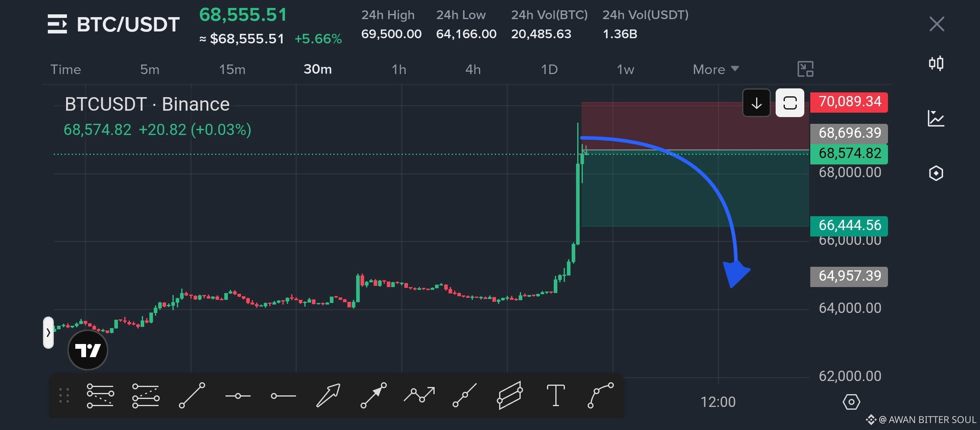Viewport: 980px width, 430px height.
Task: Select the extended line drawing tool
Action: click(465, 395)
